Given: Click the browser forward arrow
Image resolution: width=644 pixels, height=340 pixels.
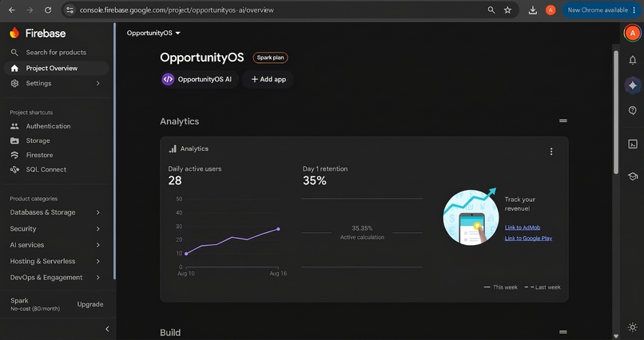Looking at the screenshot, I should coord(30,10).
